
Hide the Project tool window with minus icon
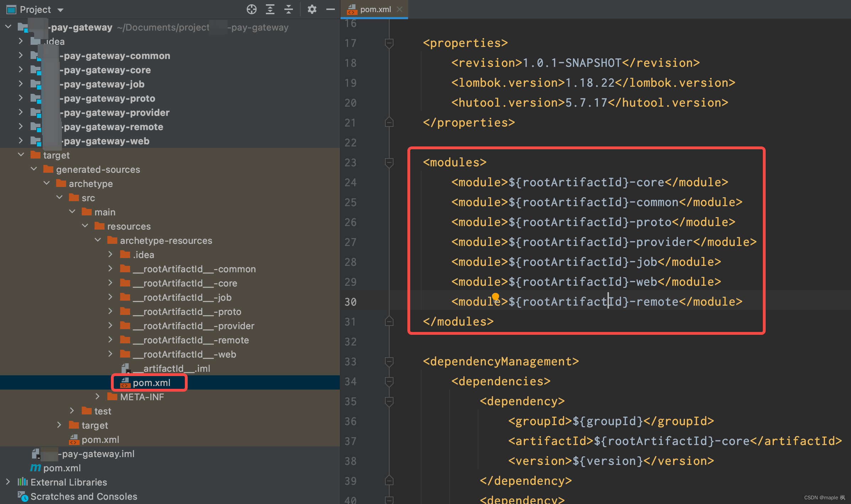330,9
